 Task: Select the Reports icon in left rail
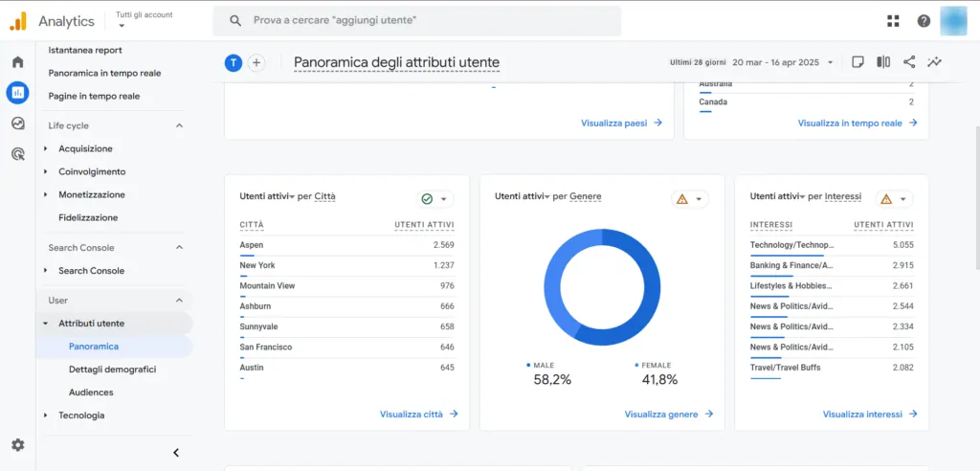coord(17,93)
